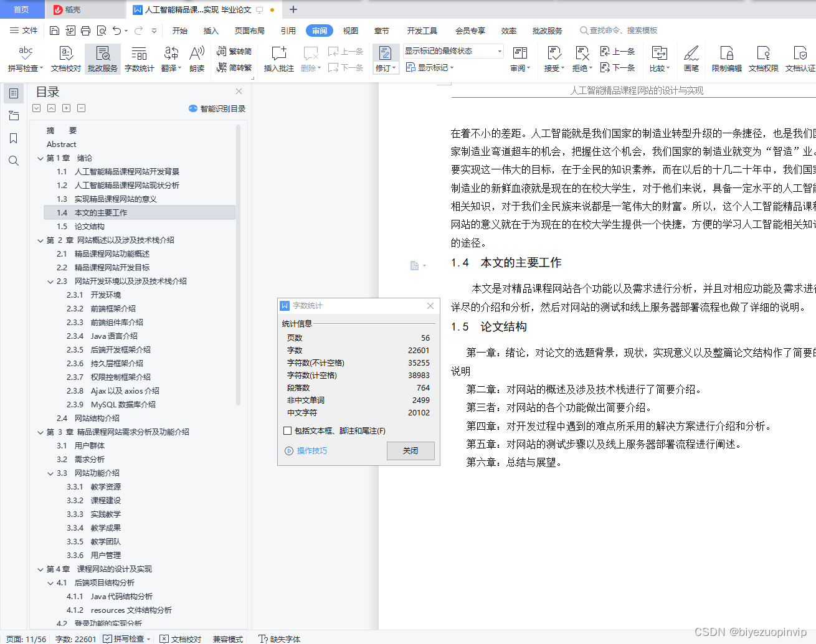Image resolution: width=816 pixels, height=644 pixels.
Task: Click 关闭 button in word count dialog
Action: [410, 451]
